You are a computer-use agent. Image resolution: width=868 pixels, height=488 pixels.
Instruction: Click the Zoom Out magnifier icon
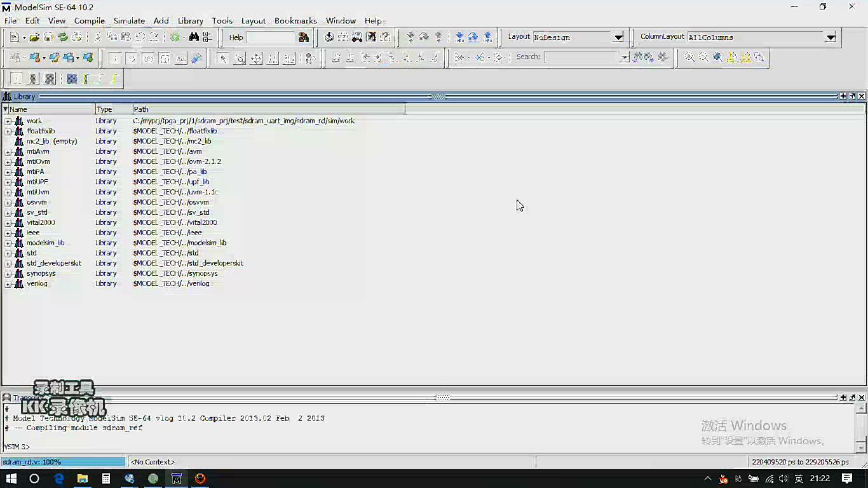(703, 57)
